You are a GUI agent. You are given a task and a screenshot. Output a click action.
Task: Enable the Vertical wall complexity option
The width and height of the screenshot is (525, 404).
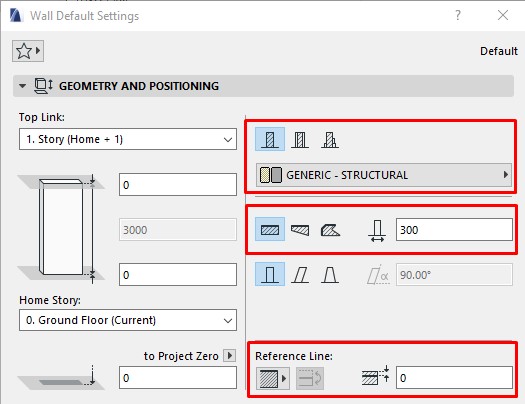(x=270, y=274)
